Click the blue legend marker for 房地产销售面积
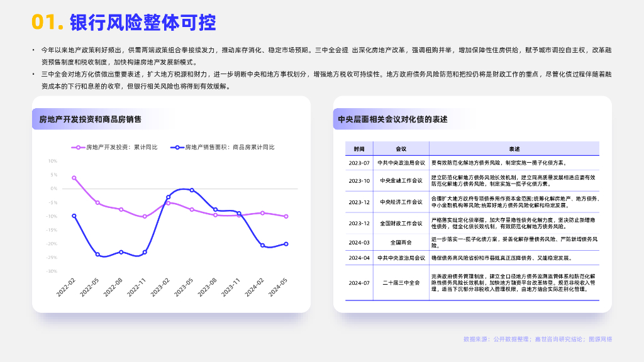Screen dimensions: 644x362 click(x=176, y=147)
